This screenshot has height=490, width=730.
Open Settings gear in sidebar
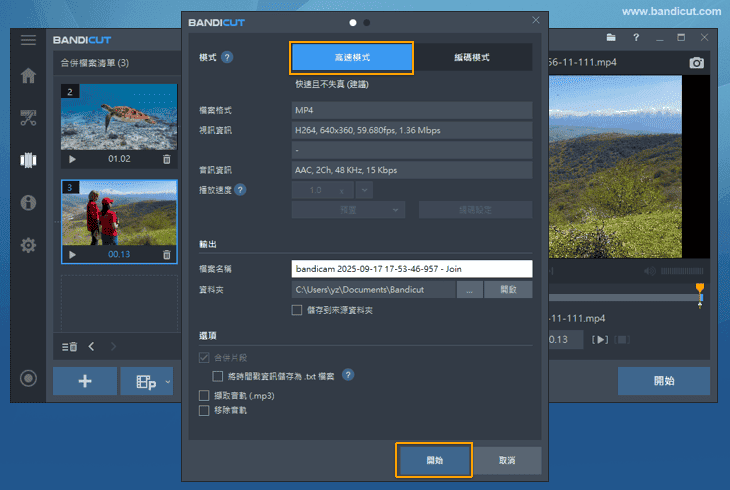pos(28,245)
